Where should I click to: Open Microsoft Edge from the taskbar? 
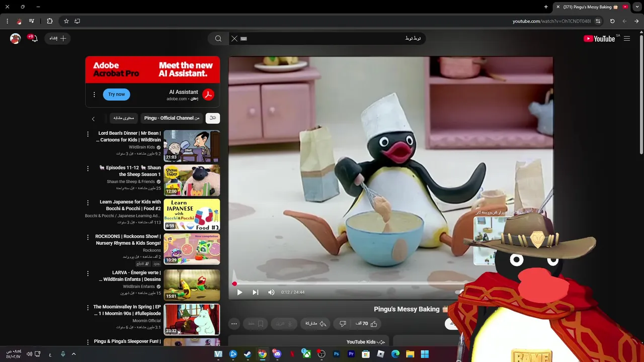click(395, 354)
